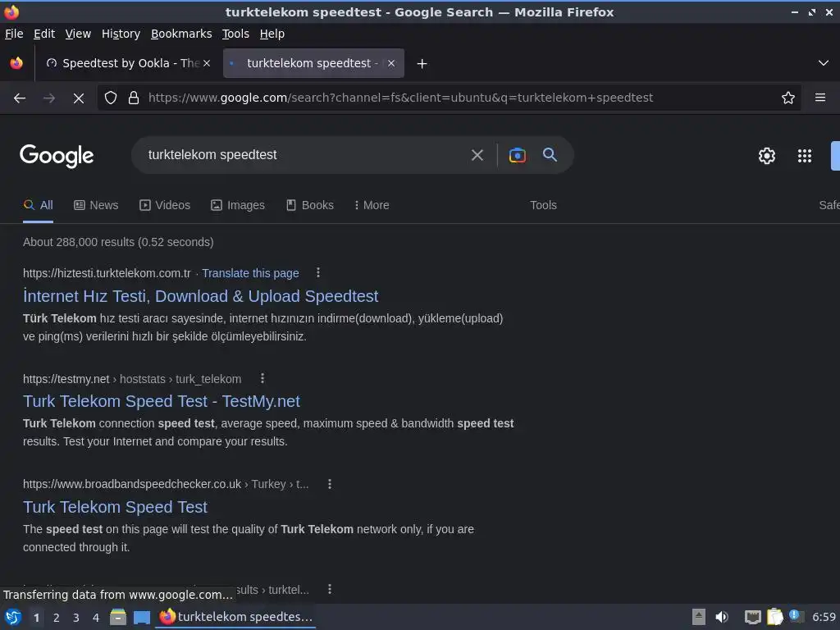The height and width of the screenshot is (630, 840).
Task: Open network status tray icon
Action: [x=753, y=617]
